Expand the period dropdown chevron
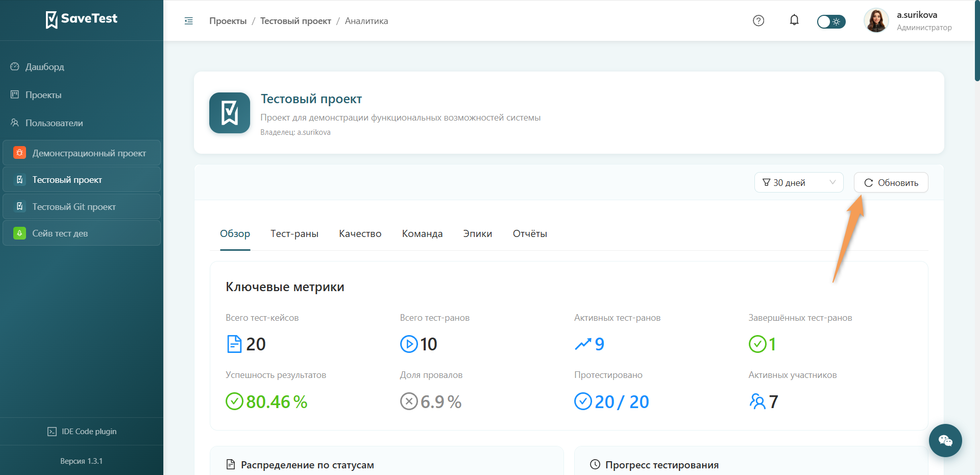The width and height of the screenshot is (980, 475). tap(832, 182)
